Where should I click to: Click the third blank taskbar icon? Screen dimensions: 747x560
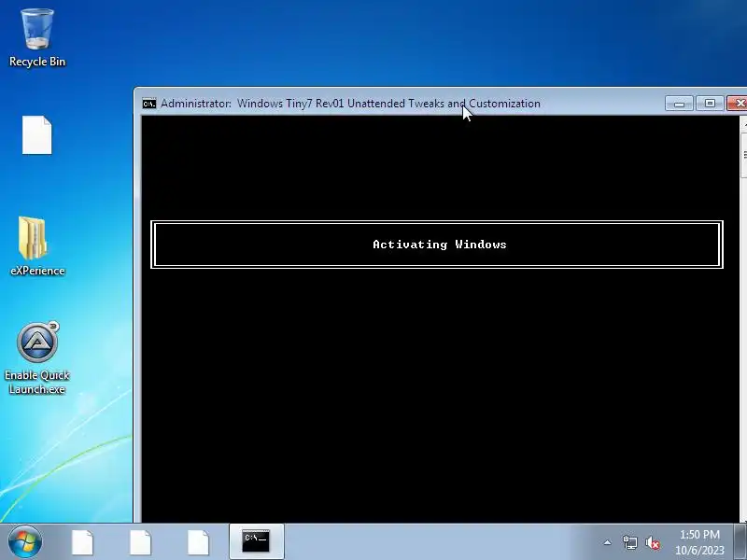click(198, 542)
